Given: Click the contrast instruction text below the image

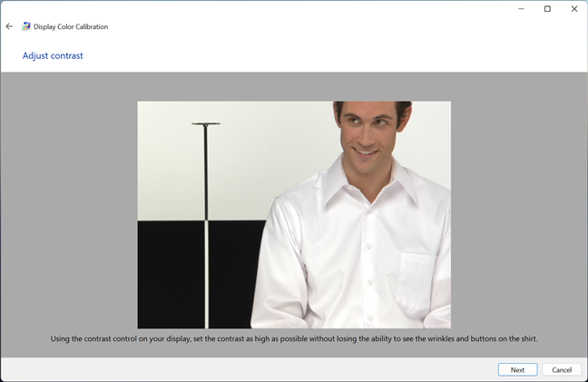Looking at the screenshot, I should point(294,338).
